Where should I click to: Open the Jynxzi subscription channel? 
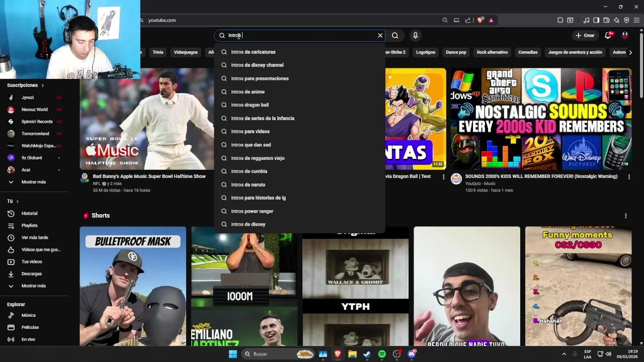click(x=34, y=98)
